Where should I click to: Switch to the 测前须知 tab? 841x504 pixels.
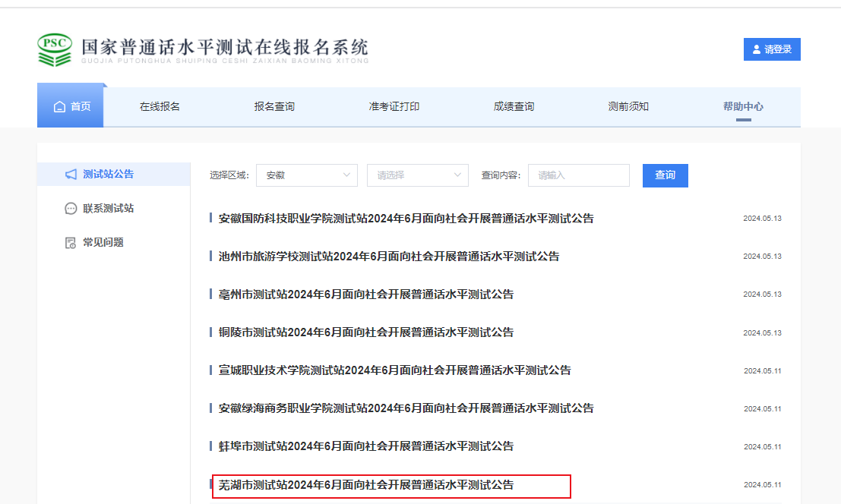628,107
